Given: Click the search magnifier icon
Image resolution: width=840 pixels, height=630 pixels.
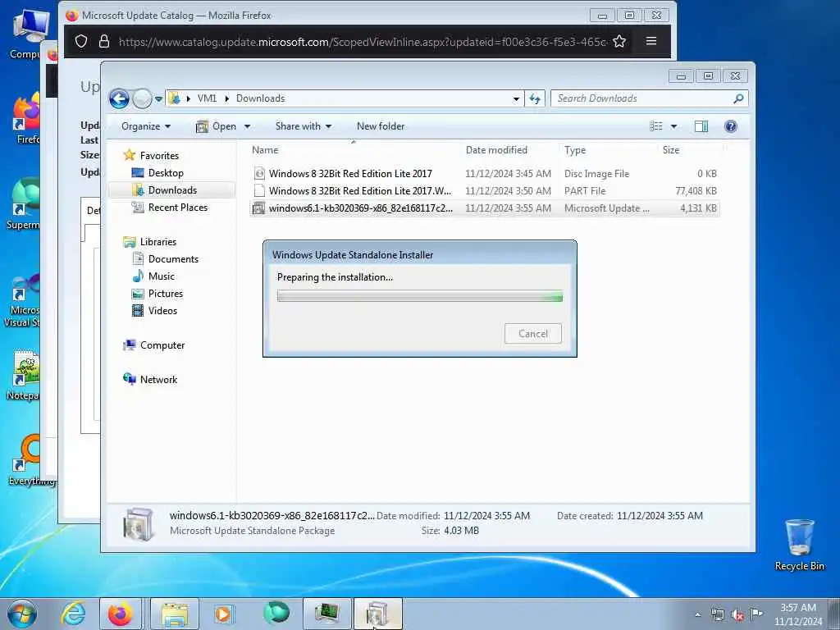Looking at the screenshot, I should [739, 98].
